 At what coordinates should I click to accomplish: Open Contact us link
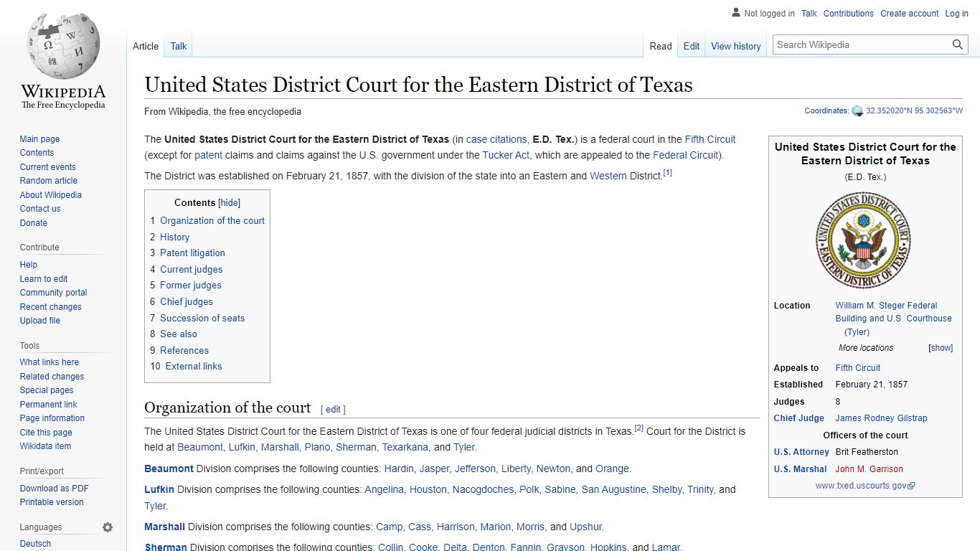tap(40, 209)
